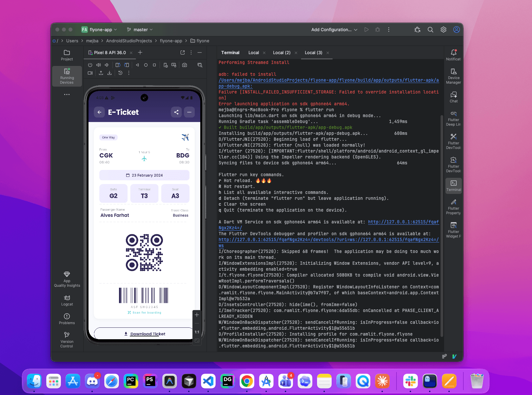Image resolution: width=532 pixels, height=395 pixels.
Task: Tap the emulator Back triangle button
Action: (x=137, y=65)
